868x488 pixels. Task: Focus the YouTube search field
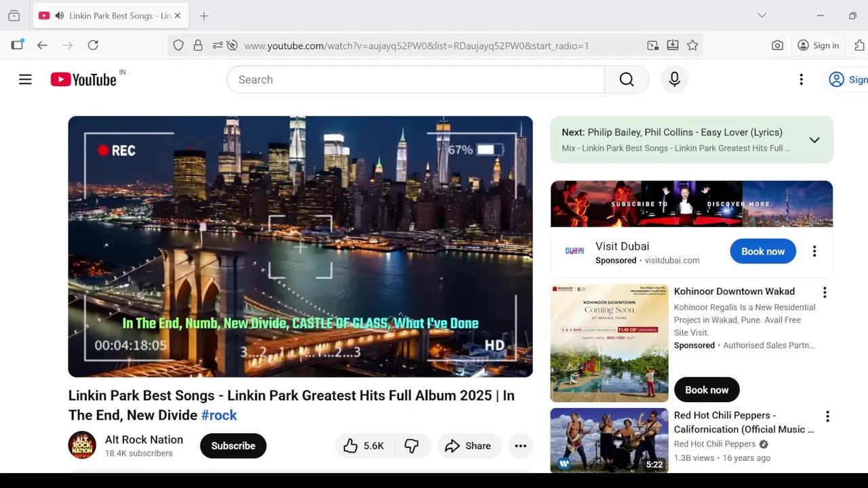(415, 79)
